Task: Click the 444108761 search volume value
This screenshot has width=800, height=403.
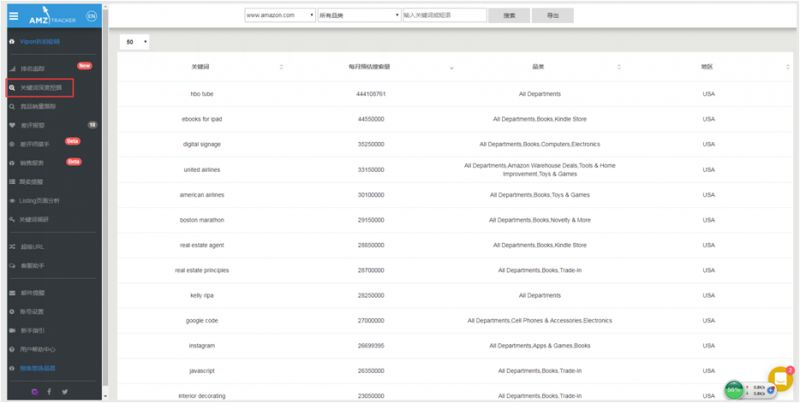Action: pyautogui.click(x=371, y=94)
